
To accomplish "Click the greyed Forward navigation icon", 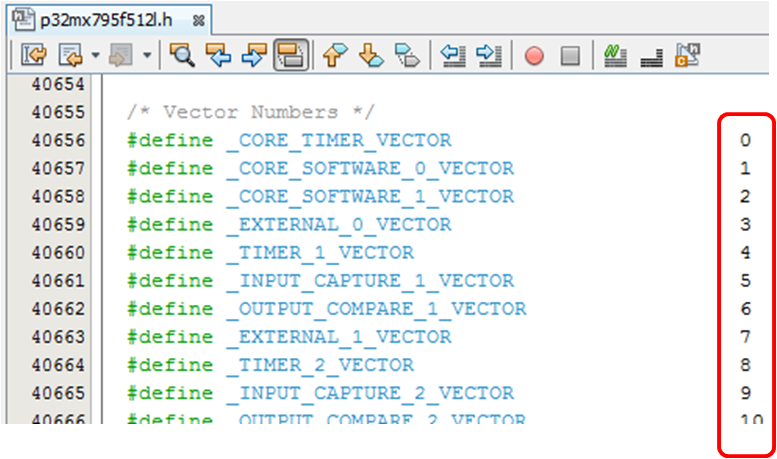I will pos(120,55).
